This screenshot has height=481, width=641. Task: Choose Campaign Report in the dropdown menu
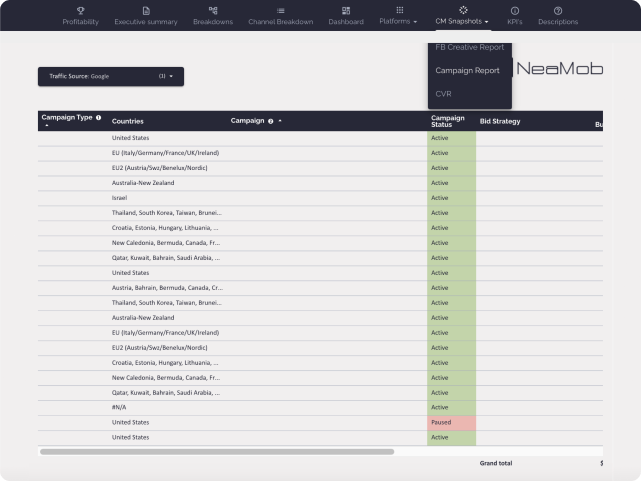click(x=467, y=70)
